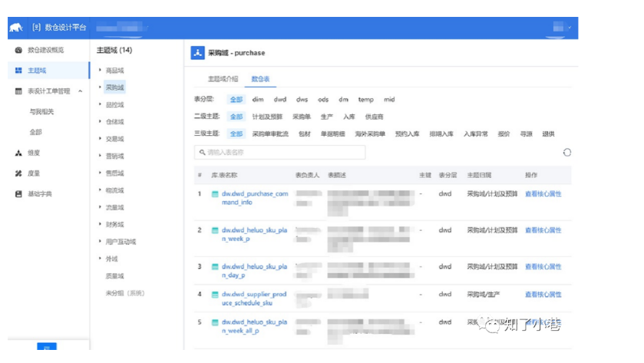The image size is (644, 363).
Task: Open dw.dwd_supplier_produce_schedule_sku table link
Action: click(254, 299)
